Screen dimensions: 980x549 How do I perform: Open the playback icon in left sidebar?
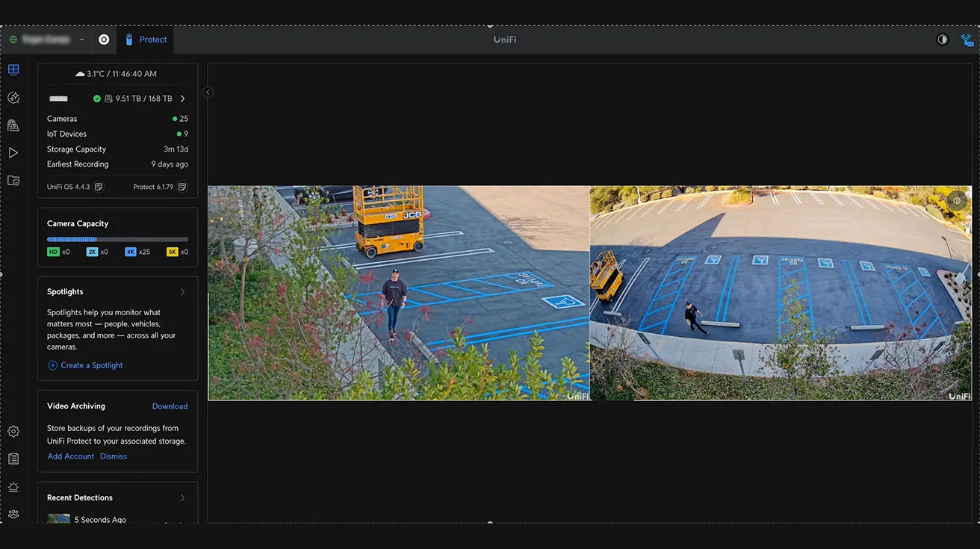coord(13,153)
